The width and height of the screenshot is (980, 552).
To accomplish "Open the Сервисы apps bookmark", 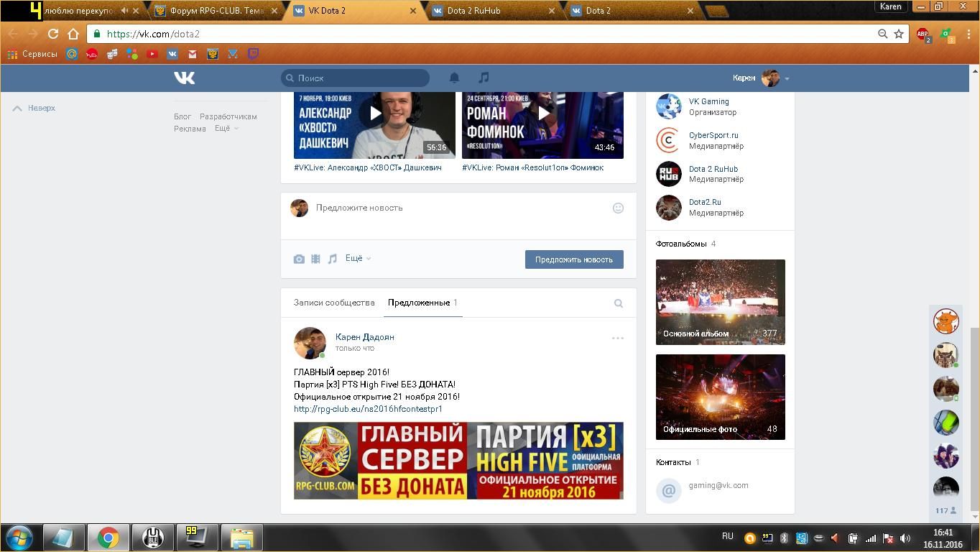I will (32, 54).
